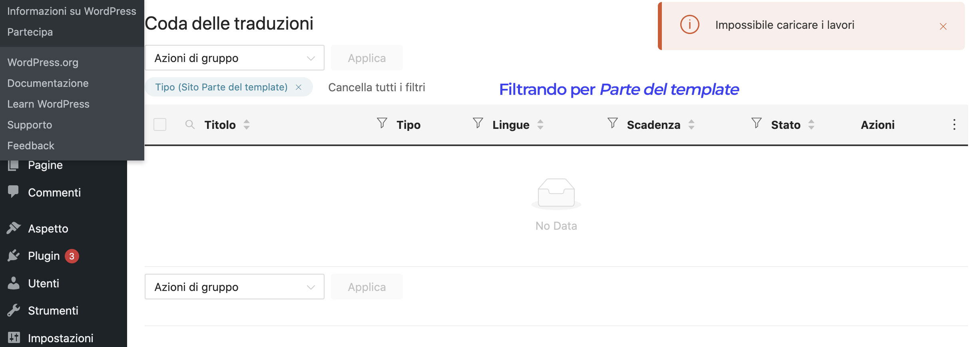Open the Tipo column filter funnel
The height and width of the screenshot is (347, 980).
tap(382, 123)
